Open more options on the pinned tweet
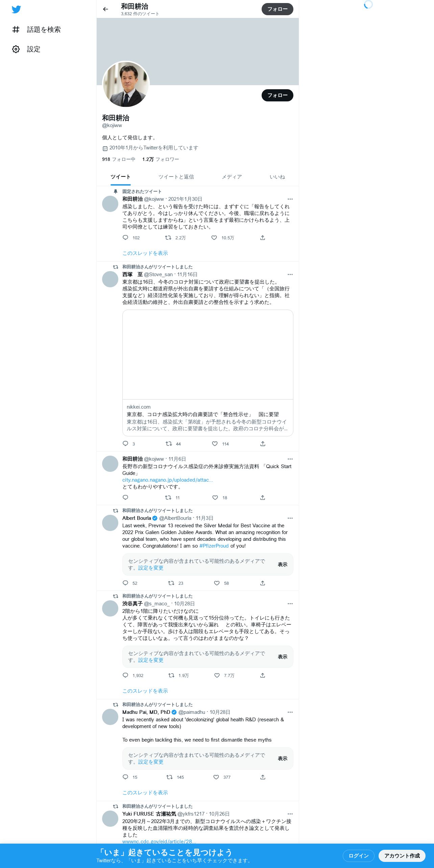This screenshot has height=868, width=434. (290, 199)
